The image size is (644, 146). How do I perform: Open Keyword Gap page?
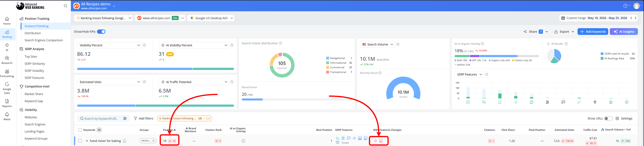pyautogui.click(x=34, y=101)
